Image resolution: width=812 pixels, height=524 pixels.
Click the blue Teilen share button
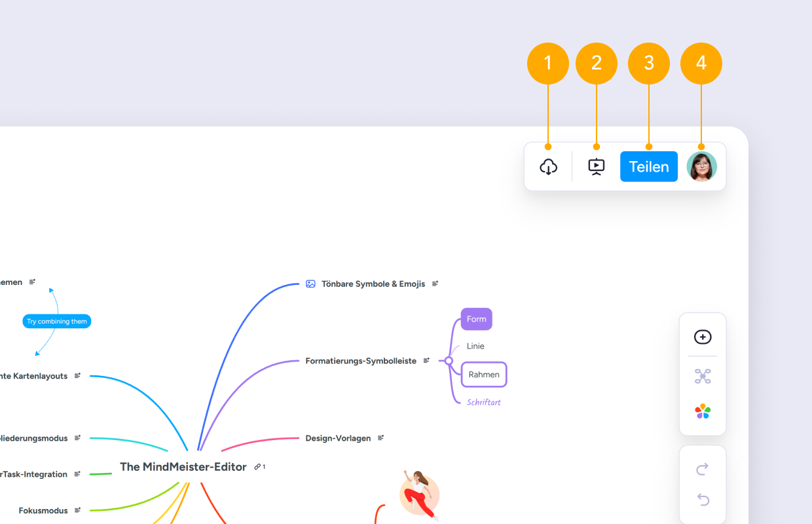tap(649, 166)
